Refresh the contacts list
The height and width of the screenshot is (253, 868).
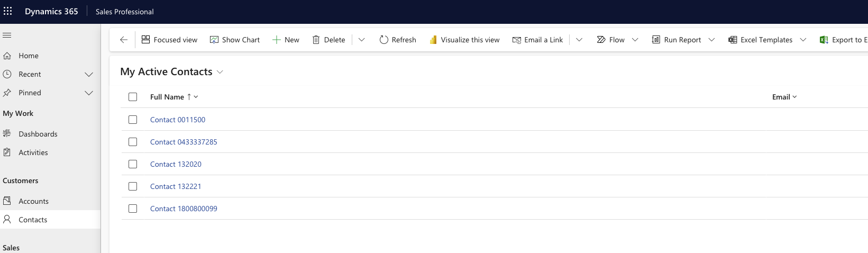(x=398, y=40)
